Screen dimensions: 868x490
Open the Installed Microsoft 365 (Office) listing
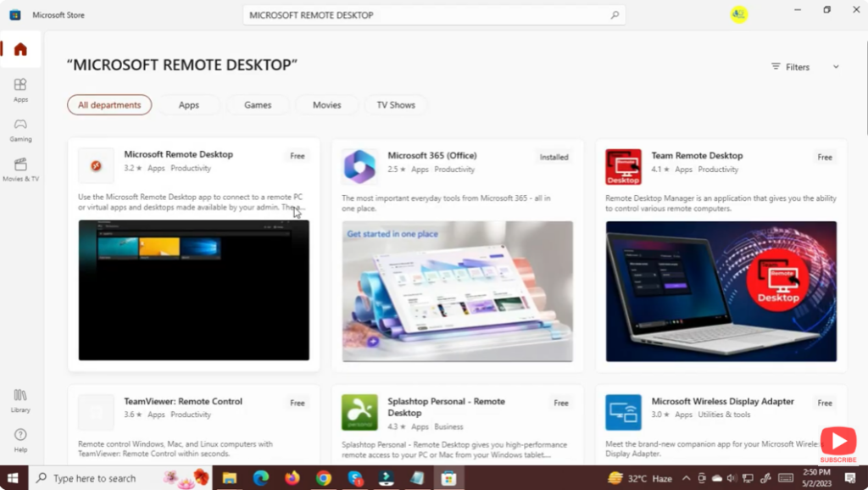tap(431, 155)
